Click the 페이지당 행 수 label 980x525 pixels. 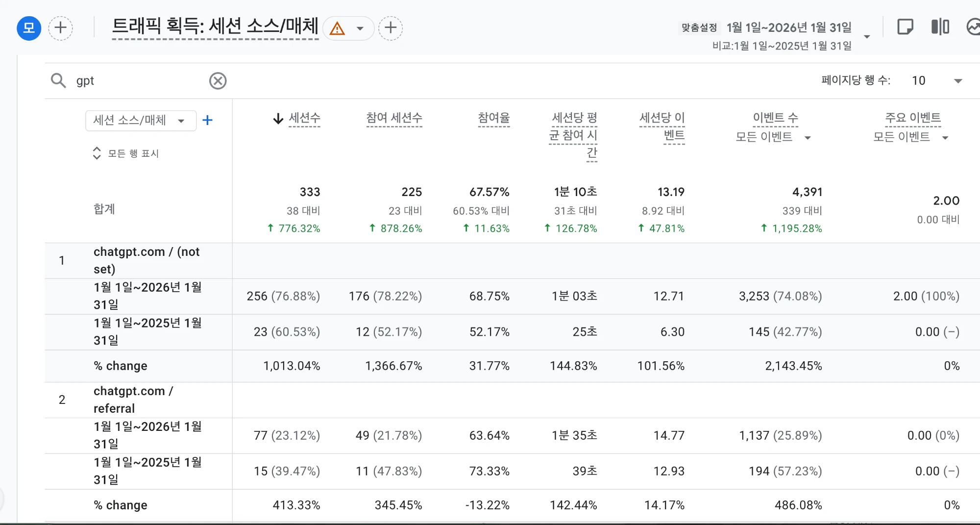click(x=856, y=80)
